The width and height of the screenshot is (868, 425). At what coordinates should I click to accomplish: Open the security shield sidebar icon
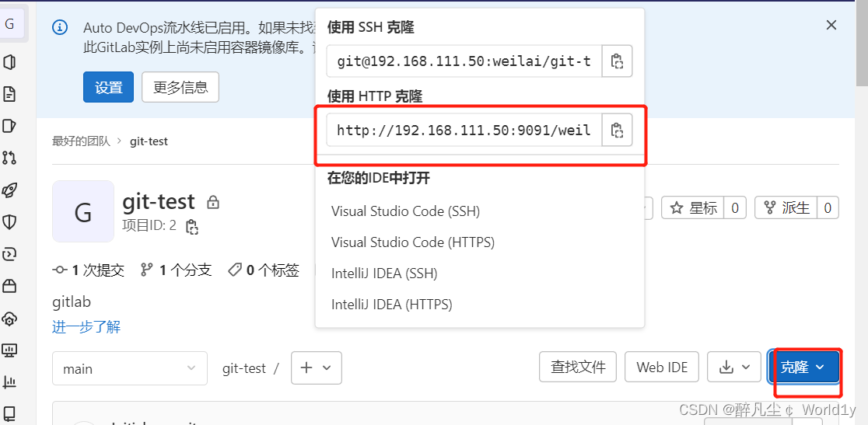coord(9,222)
